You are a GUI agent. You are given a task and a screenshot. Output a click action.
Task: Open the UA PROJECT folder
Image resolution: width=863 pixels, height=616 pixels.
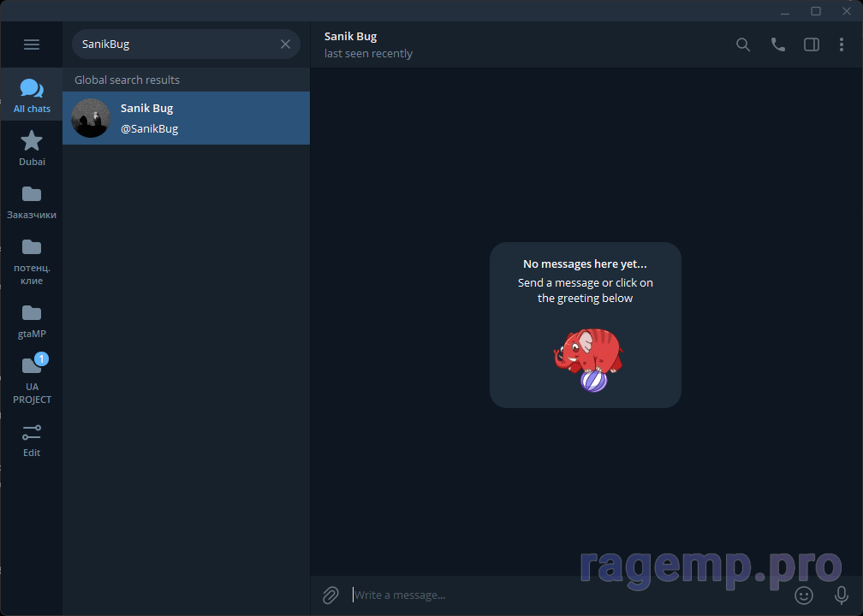pos(32,380)
